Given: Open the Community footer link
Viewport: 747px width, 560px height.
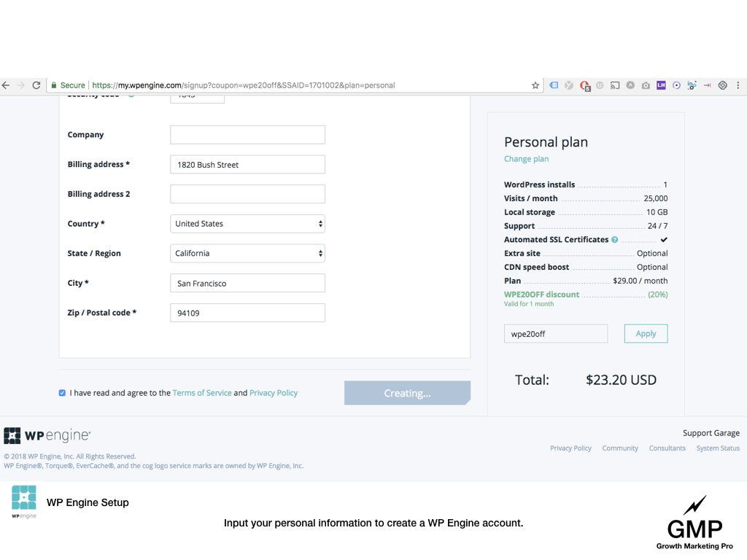Looking at the screenshot, I should pos(620,448).
